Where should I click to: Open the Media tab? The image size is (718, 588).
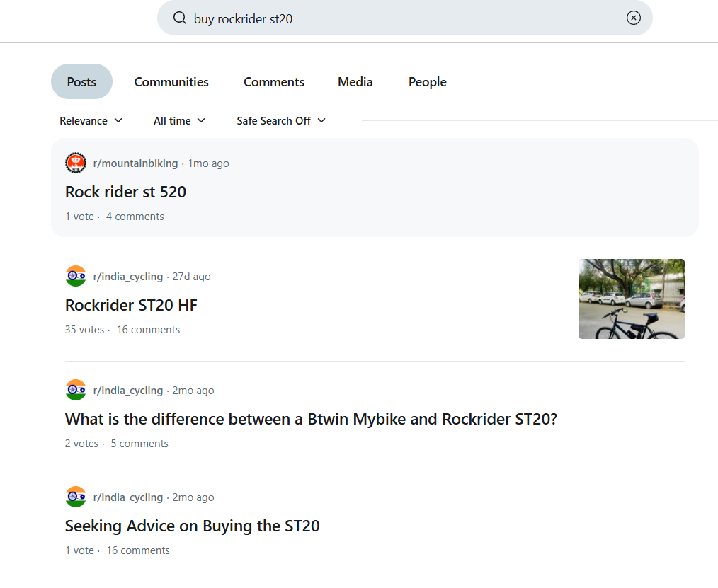tap(355, 82)
